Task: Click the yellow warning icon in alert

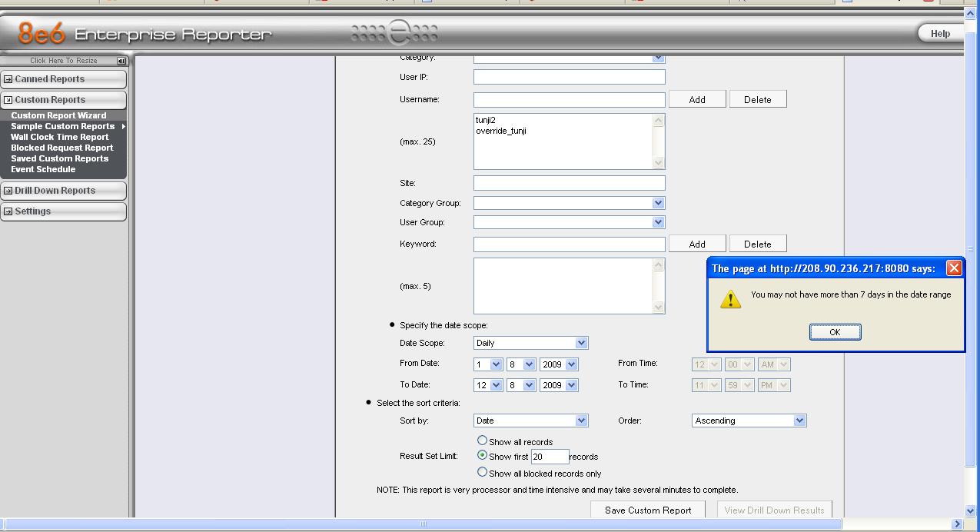Action: pyautogui.click(x=730, y=299)
